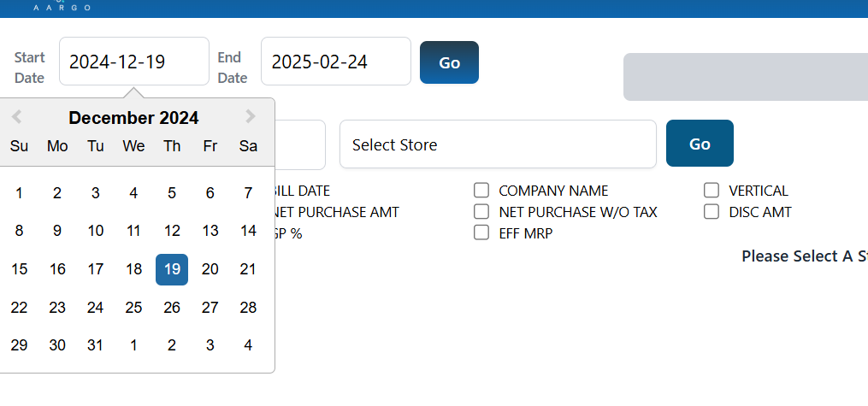Select December 29 in the calendar

20,345
